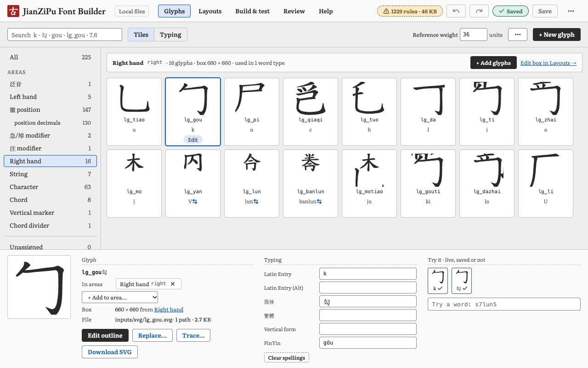Switch glyph view to Tiles
Viewport: 588px width, 368px height.
[x=141, y=34]
